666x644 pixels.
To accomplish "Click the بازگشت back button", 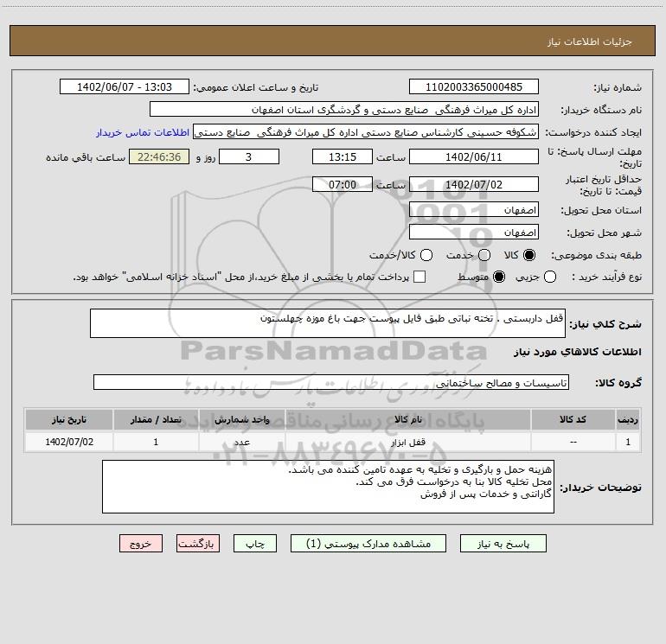I will pos(198,544).
